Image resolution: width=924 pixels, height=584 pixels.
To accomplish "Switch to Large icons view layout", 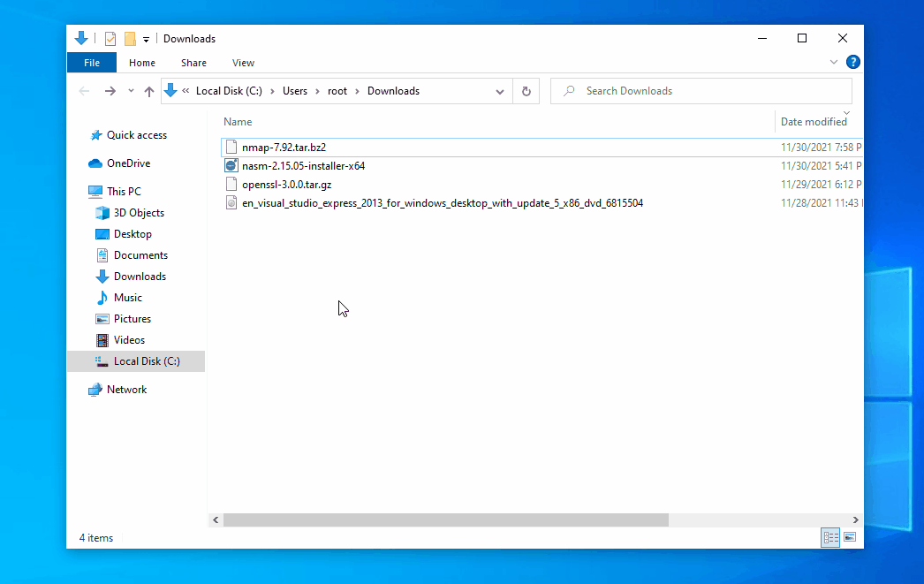I will pos(850,537).
